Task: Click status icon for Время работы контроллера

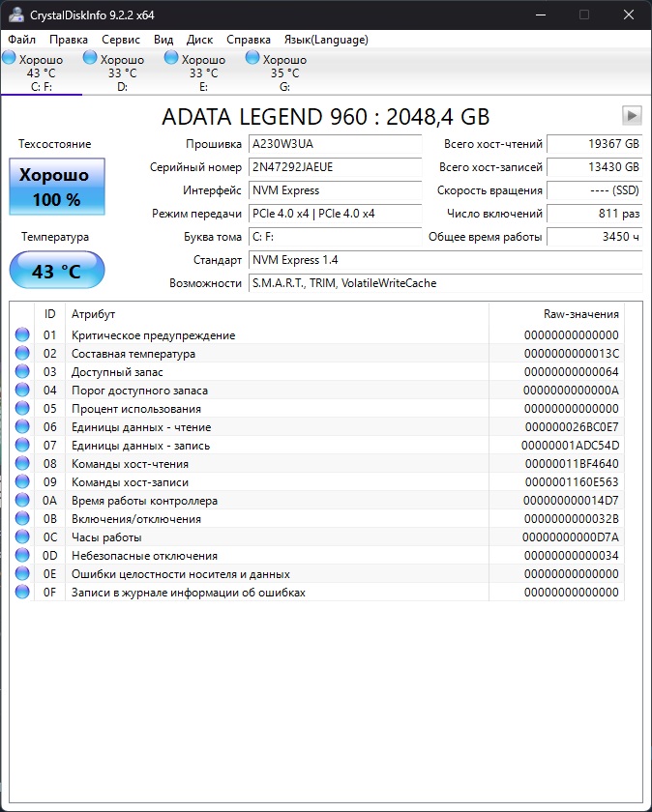Action: [22, 501]
